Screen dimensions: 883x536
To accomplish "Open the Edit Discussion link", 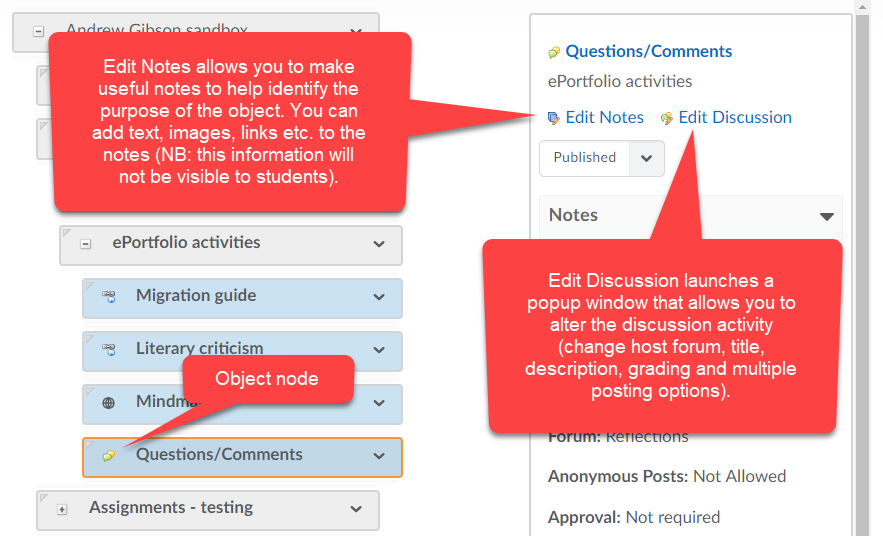I will [x=735, y=117].
